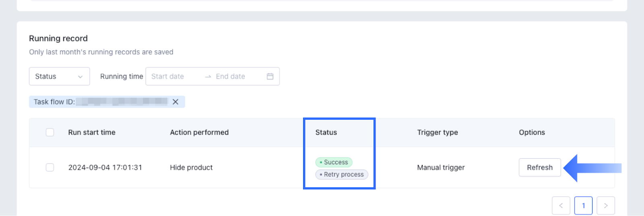Click the Hide product action cell

click(191, 167)
